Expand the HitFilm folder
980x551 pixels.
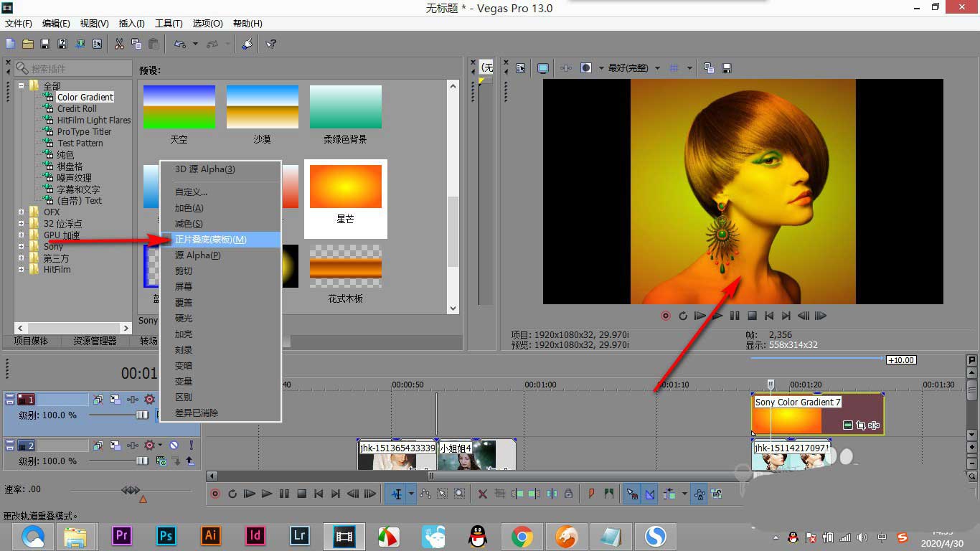coord(22,270)
